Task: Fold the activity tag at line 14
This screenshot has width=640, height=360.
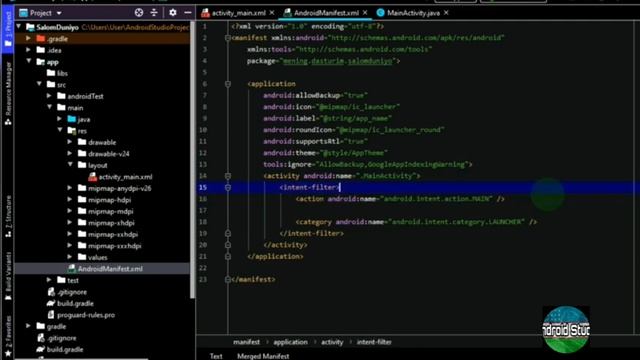Action: (x=228, y=176)
